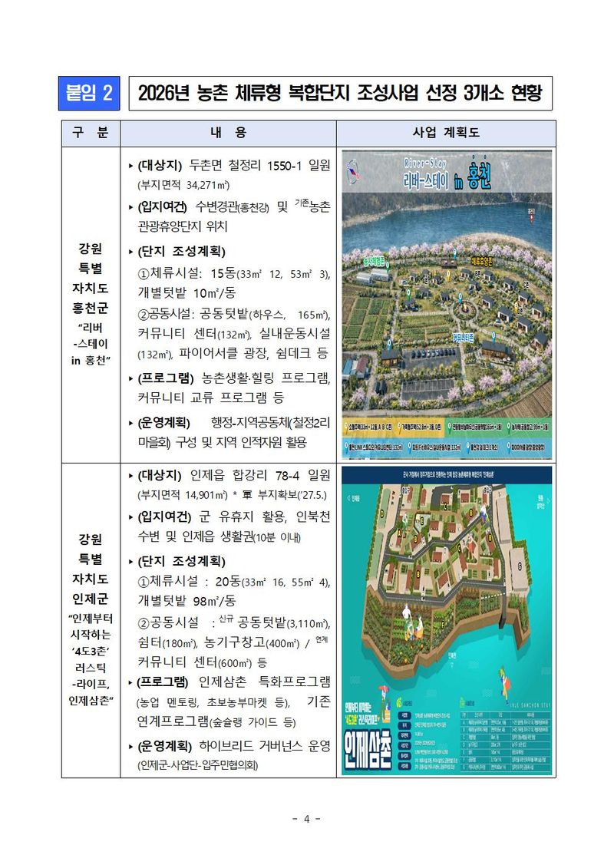Click the '내 용' column header
614x868 pixels.
pyautogui.click(x=228, y=133)
